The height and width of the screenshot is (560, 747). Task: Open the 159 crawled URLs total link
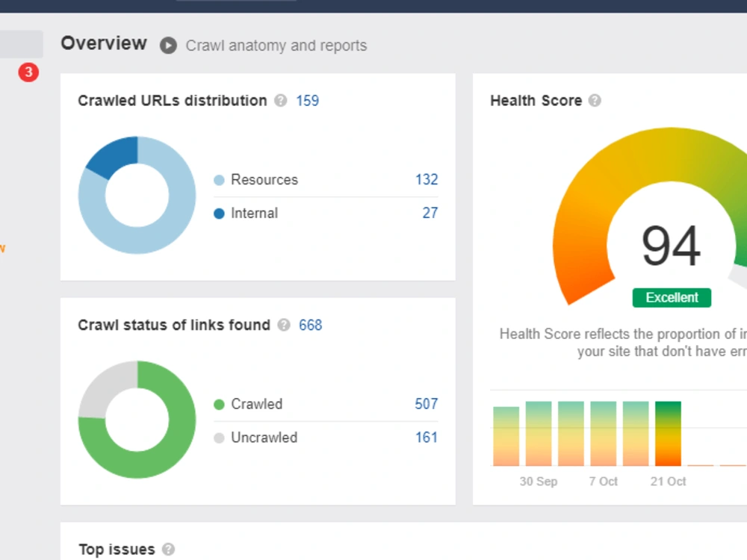[307, 101]
